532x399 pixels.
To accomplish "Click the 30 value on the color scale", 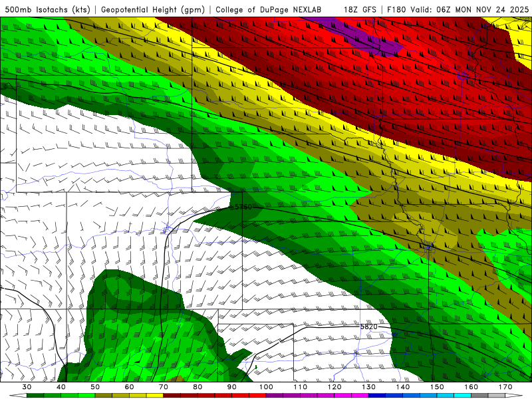I will 27,387.
